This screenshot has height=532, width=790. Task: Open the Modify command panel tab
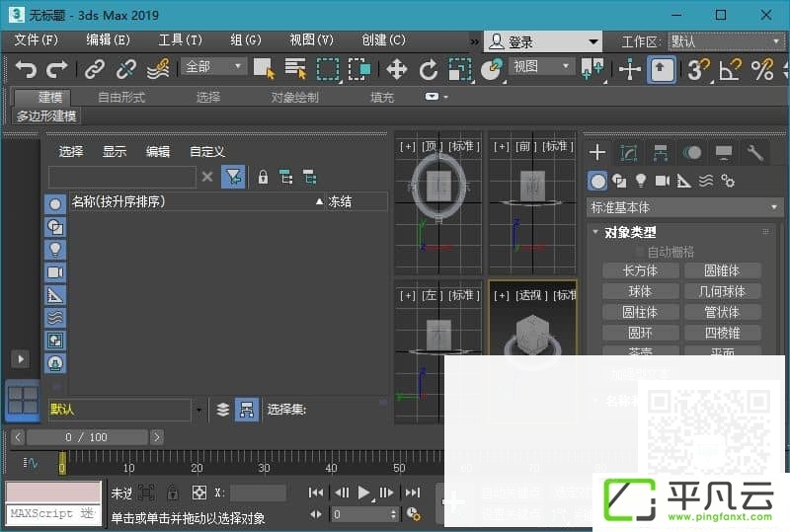629,152
